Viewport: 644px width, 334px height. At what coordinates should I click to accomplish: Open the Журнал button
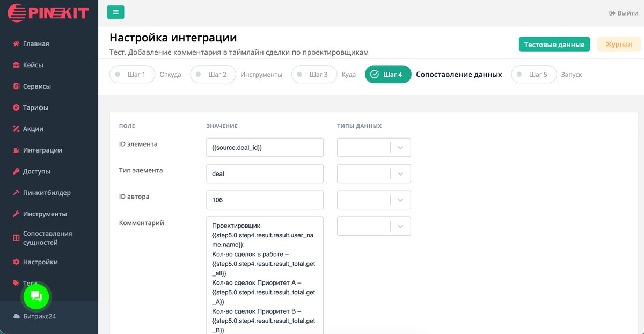click(x=619, y=44)
